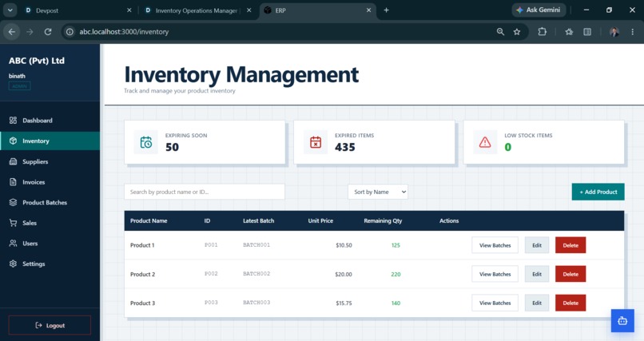Reload the page
This screenshot has height=341, width=644.
pos(48,32)
